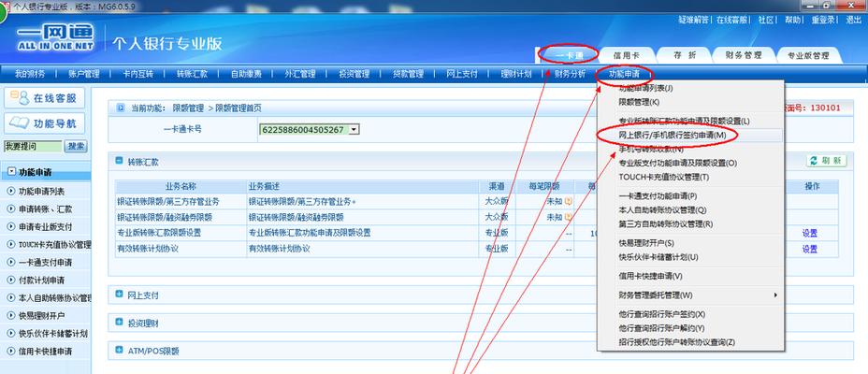Open 自助缴费 in navigation bar
Viewport: 868px width, 374px height.
tap(246, 74)
